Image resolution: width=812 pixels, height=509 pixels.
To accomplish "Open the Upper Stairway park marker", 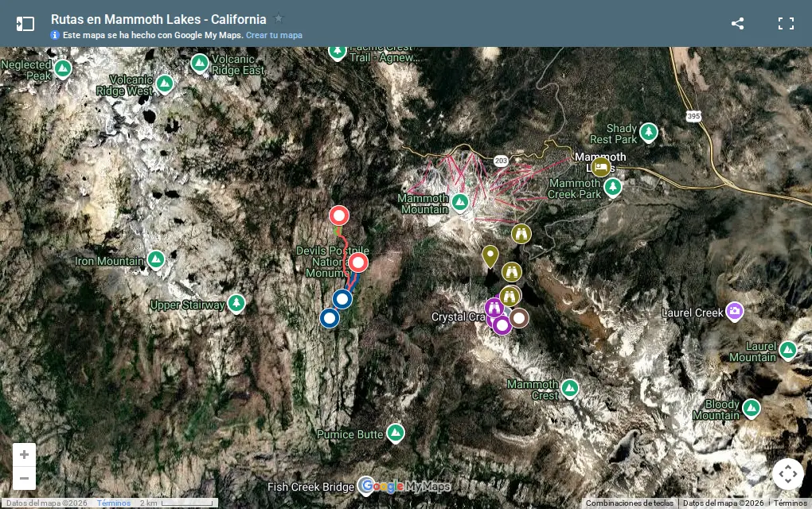I will coord(236,303).
